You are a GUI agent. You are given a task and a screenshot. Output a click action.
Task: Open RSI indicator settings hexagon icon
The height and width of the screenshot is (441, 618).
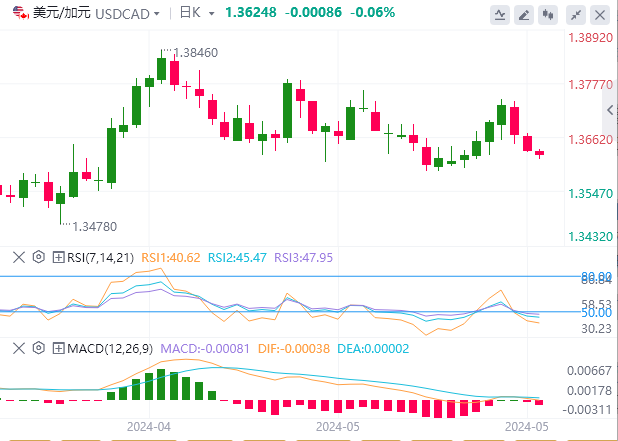[38, 257]
